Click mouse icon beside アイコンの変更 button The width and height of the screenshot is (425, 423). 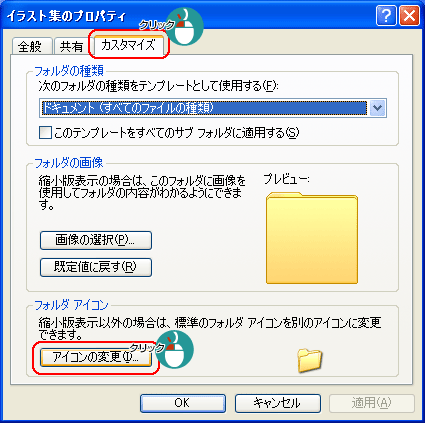pos(175,349)
